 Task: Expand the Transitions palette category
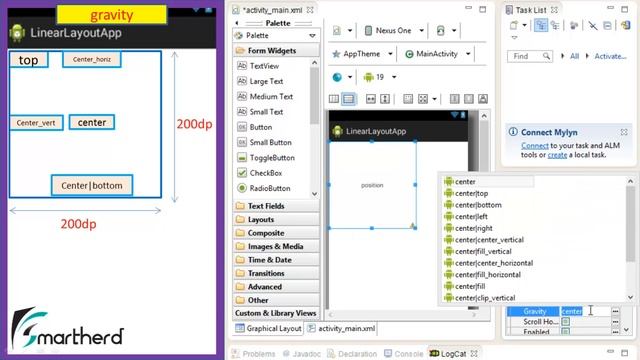[276, 273]
